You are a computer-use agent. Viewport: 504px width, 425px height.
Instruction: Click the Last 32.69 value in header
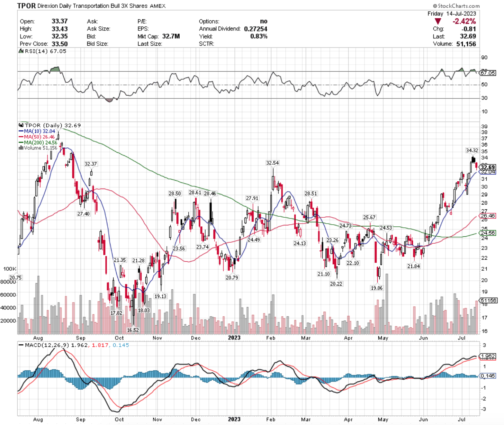[468, 36]
